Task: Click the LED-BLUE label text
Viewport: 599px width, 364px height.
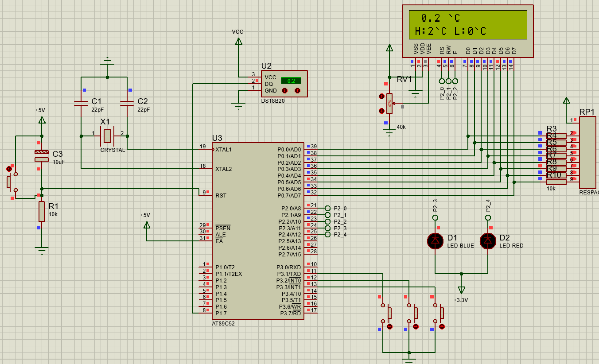Action: pyautogui.click(x=461, y=246)
